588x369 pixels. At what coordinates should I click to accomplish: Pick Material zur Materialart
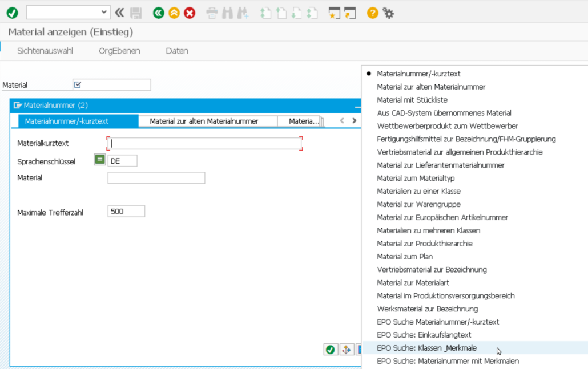click(x=413, y=283)
